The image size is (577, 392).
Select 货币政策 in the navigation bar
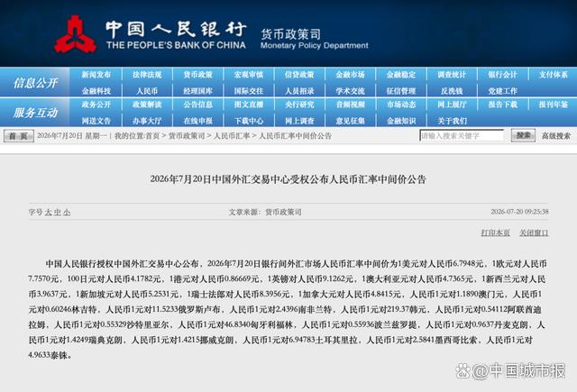[x=198, y=75]
